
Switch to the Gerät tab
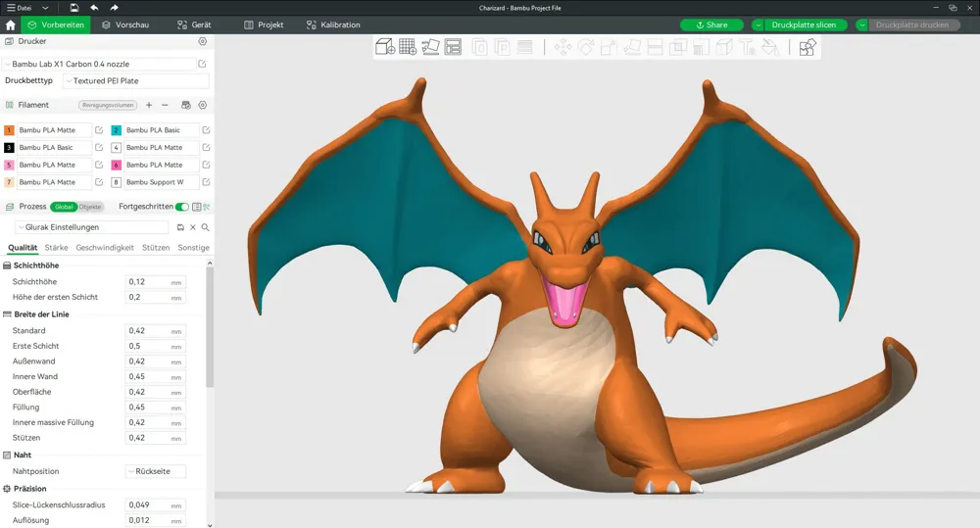pos(194,25)
